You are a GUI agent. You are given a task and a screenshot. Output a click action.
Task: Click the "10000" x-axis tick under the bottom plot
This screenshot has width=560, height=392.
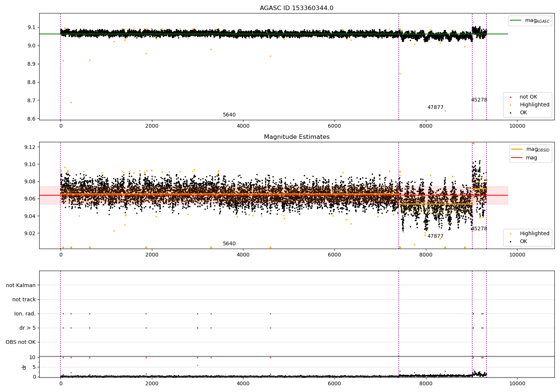click(517, 384)
